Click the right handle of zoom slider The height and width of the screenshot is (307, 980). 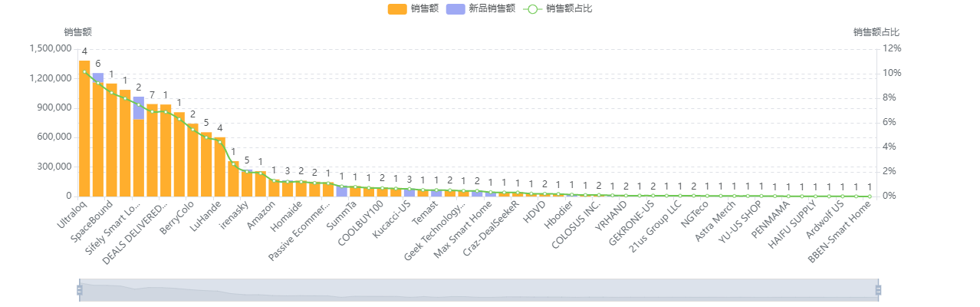click(878, 290)
